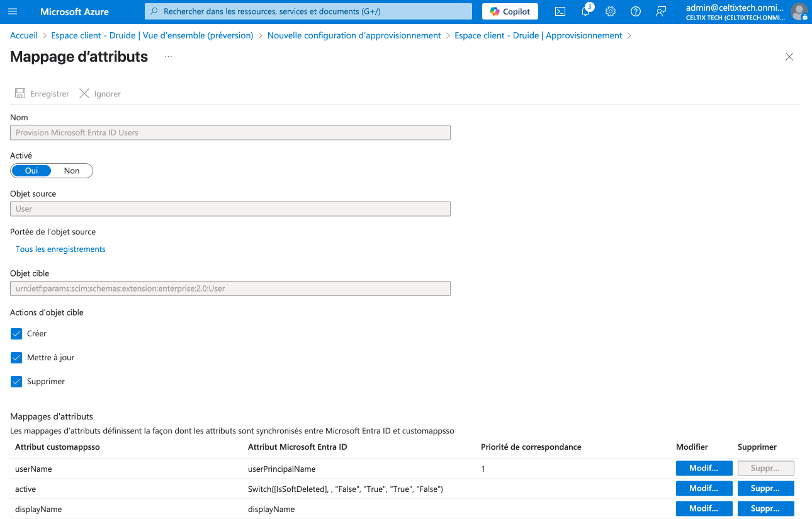The image size is (812, 519).
Task: Open Tous les enregistrements link
Action: click(x=60, y=249)
